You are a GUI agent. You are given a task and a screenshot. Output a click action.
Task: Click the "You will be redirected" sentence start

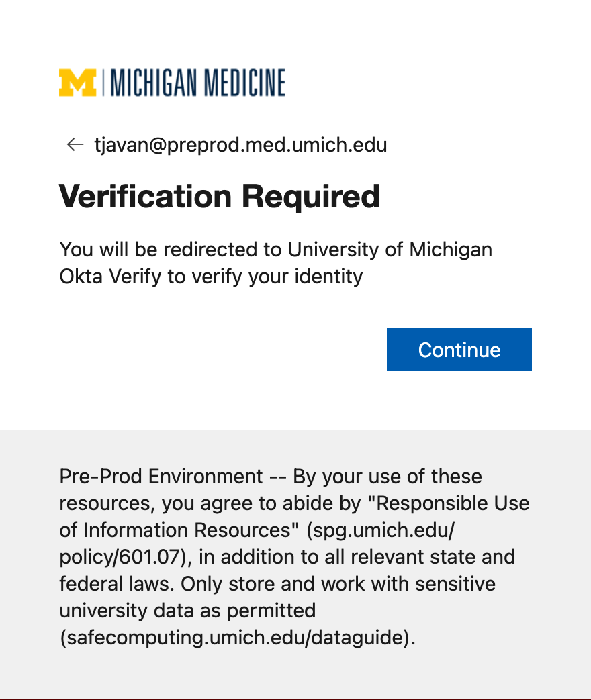pos(161,249)
